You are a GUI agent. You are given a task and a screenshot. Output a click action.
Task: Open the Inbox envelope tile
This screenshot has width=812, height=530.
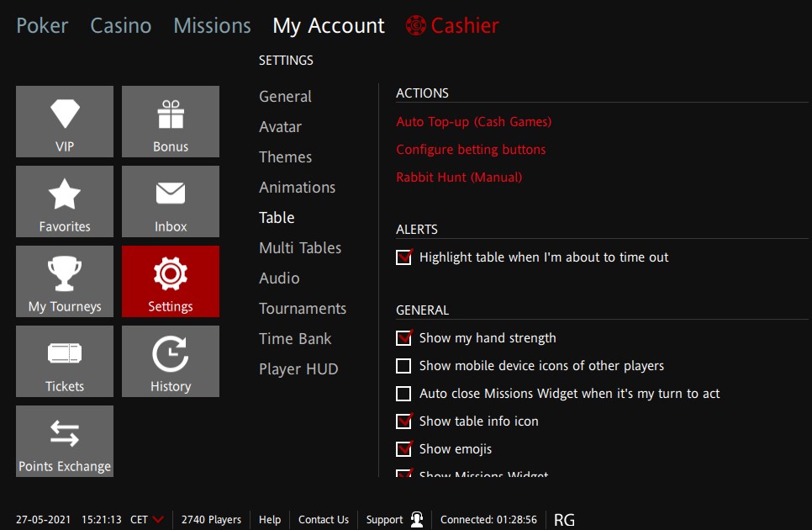(171, 202)
